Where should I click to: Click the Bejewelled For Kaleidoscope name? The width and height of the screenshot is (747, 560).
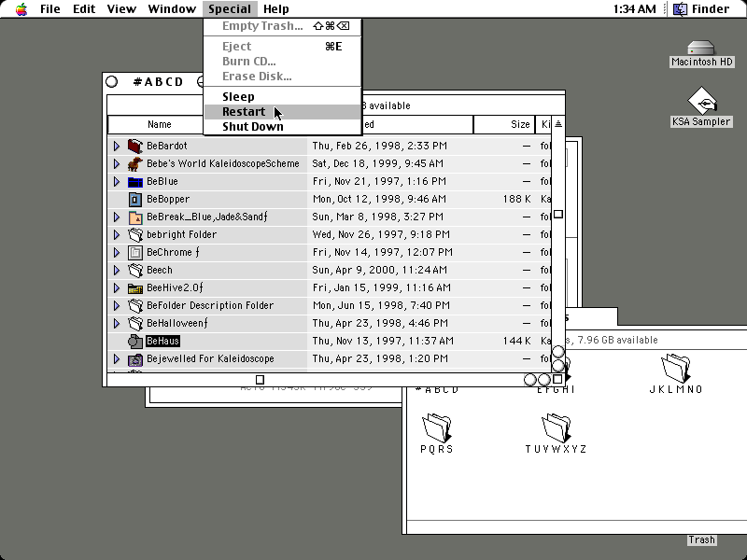coord(210,358)
